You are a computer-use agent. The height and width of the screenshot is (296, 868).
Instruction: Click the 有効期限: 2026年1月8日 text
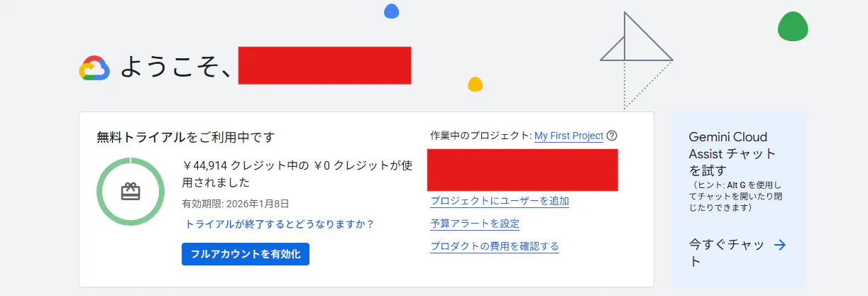tap(236, 204)
